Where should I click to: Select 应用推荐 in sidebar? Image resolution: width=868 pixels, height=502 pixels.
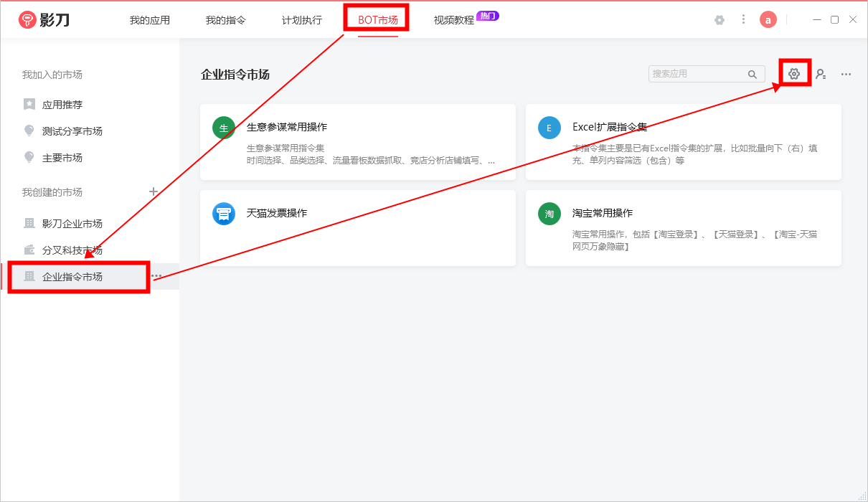[x=90, y=105]
